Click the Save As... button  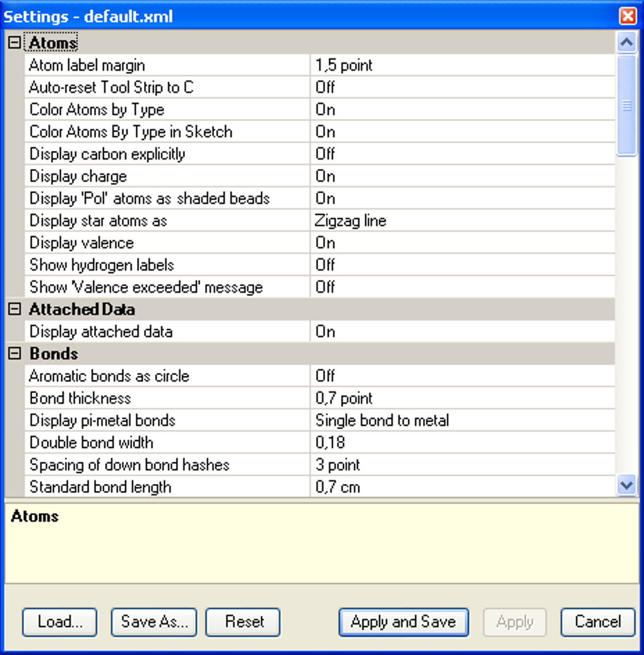tap(154, 622)
